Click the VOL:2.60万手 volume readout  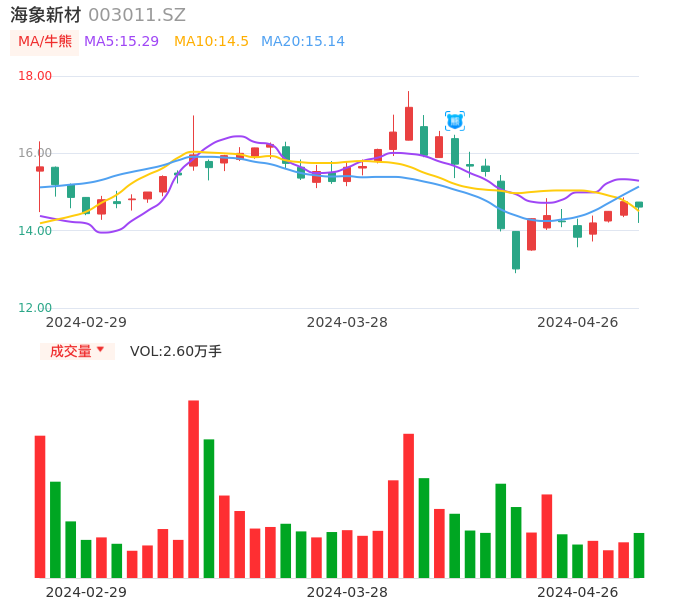pyautogui.click(x=176, y=351)
